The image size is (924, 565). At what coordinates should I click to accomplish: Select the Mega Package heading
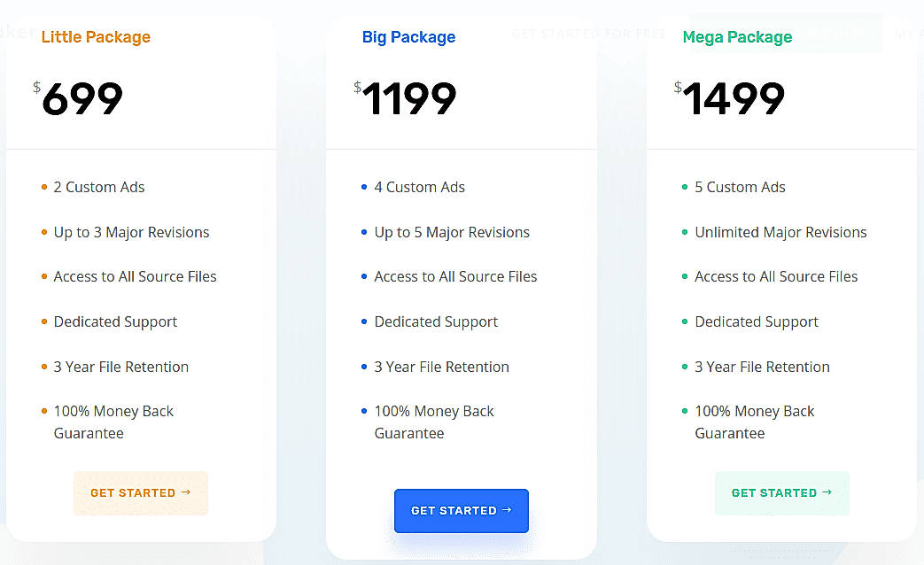point(737,37)
